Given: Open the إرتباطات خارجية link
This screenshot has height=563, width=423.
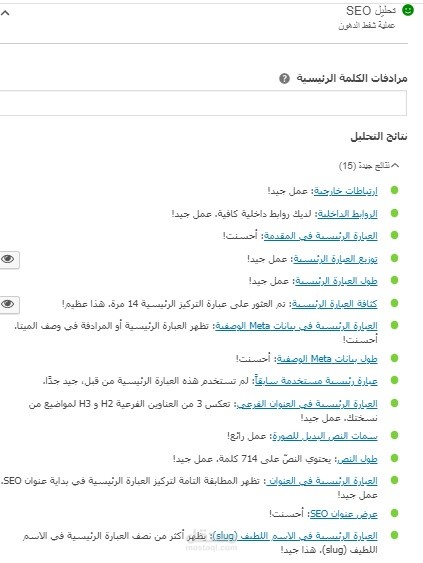Looking at the screenshot, I should tap(345, 191).
